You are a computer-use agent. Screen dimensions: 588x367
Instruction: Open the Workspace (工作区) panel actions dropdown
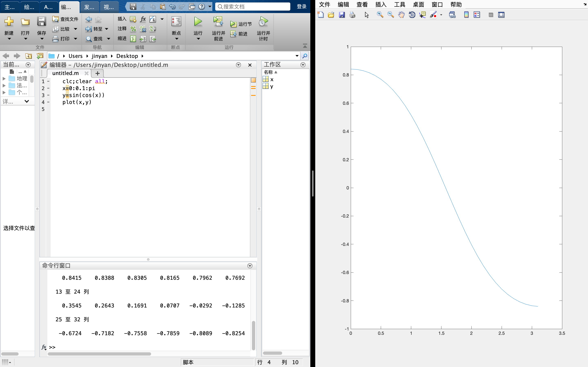tap(303, 65)
